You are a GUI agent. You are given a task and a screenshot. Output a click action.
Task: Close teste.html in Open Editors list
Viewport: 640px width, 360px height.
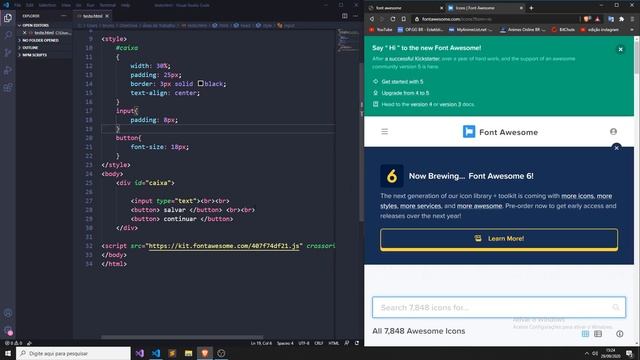point(24,33)
